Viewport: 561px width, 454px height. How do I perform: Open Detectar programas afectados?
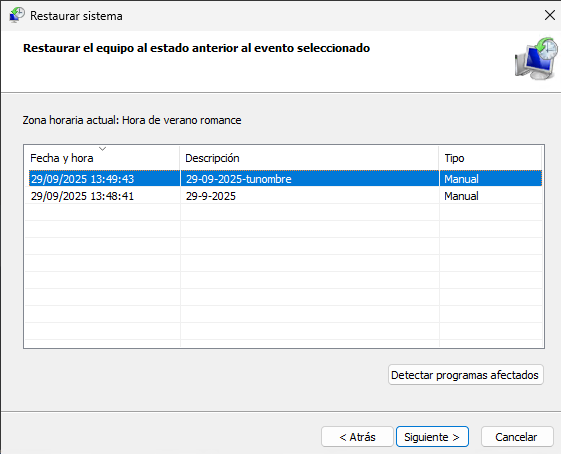(x=465, y=375)
